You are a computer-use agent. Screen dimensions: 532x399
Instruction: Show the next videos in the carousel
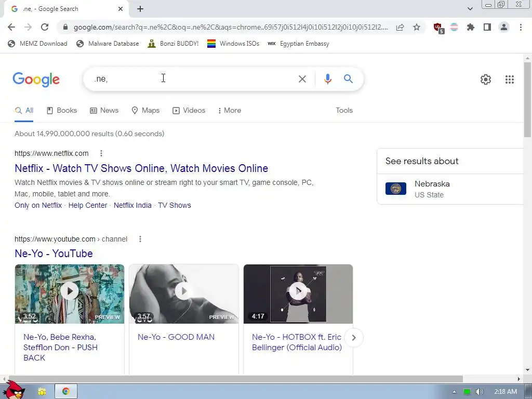(x=353, y=338)
